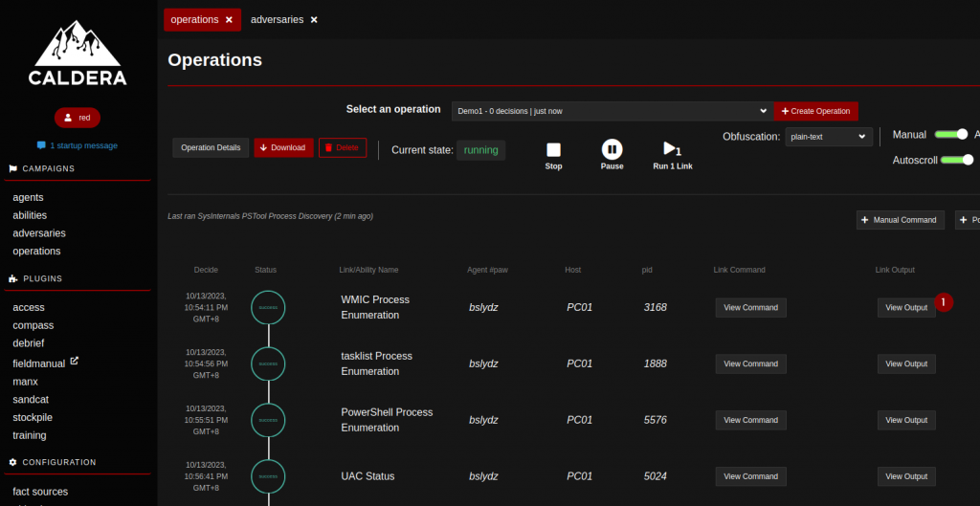Delete the current operation
980x506 pixels.
pyautogui.click(x=343, y=148)
